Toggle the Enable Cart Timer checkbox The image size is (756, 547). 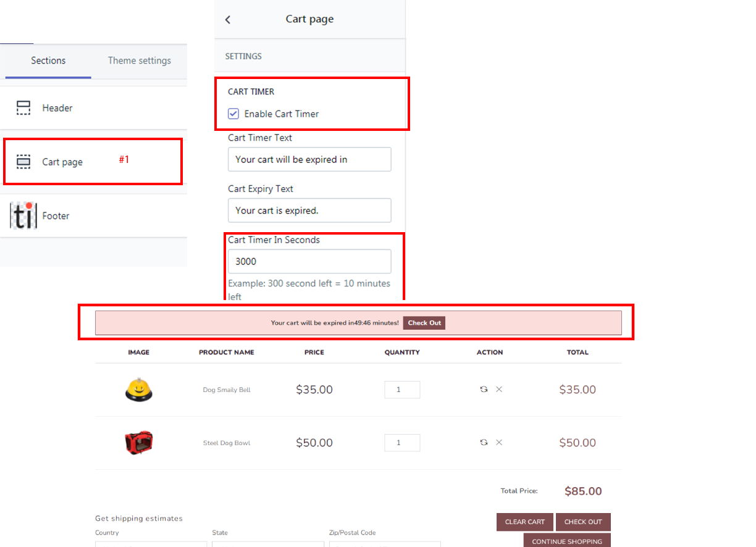(233, 114)
